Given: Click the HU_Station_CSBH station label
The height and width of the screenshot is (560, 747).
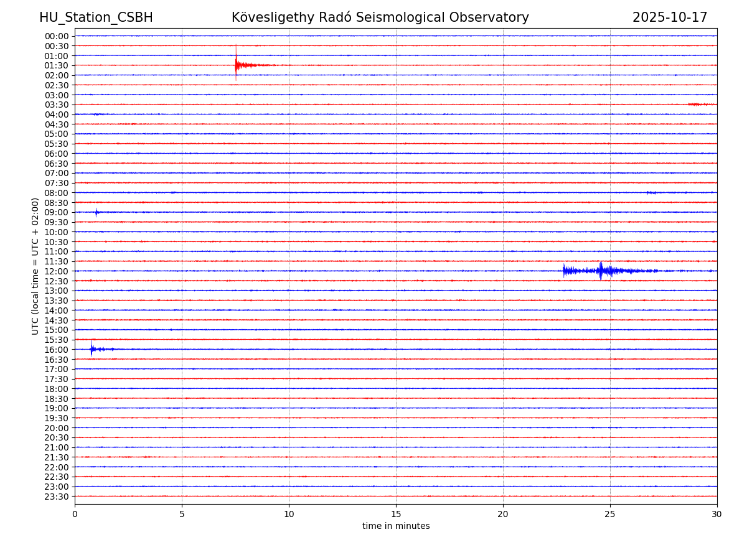Looking at the screenshot, I should point(96,17).
